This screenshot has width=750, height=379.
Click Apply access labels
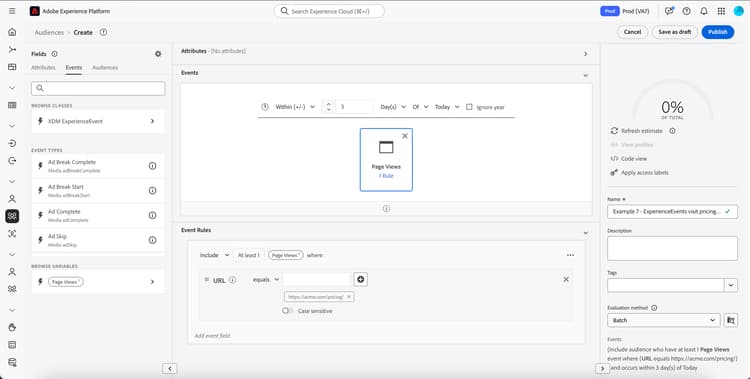tap(640, 172)
